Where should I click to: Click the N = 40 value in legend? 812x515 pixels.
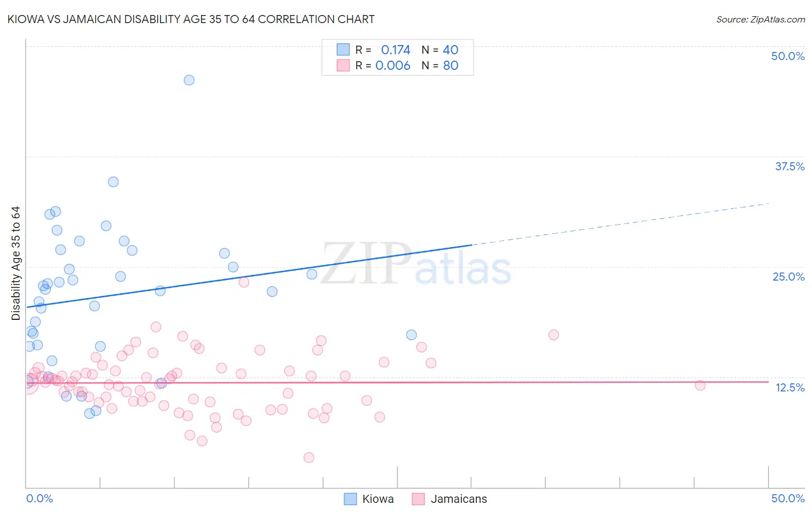tap(440, 50)
